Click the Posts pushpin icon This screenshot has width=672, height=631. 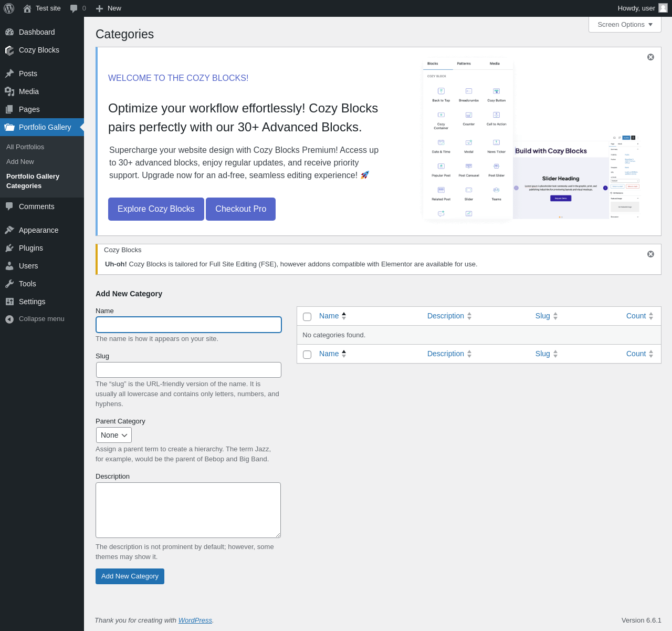coord(9,74)
